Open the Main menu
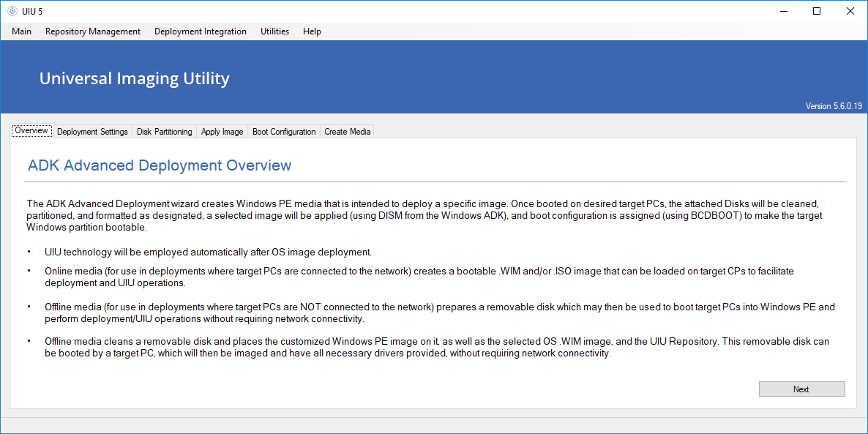The height and width of the screenshot is (434, 868). tap(21, 31)
